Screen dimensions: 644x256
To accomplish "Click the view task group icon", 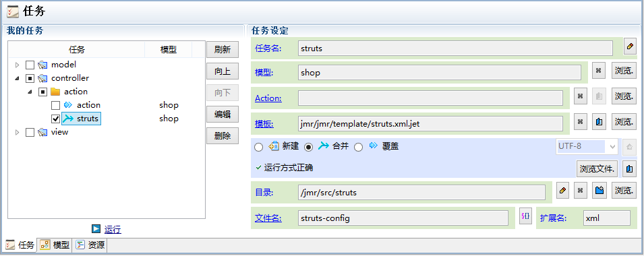I will (x=42, y=132).
